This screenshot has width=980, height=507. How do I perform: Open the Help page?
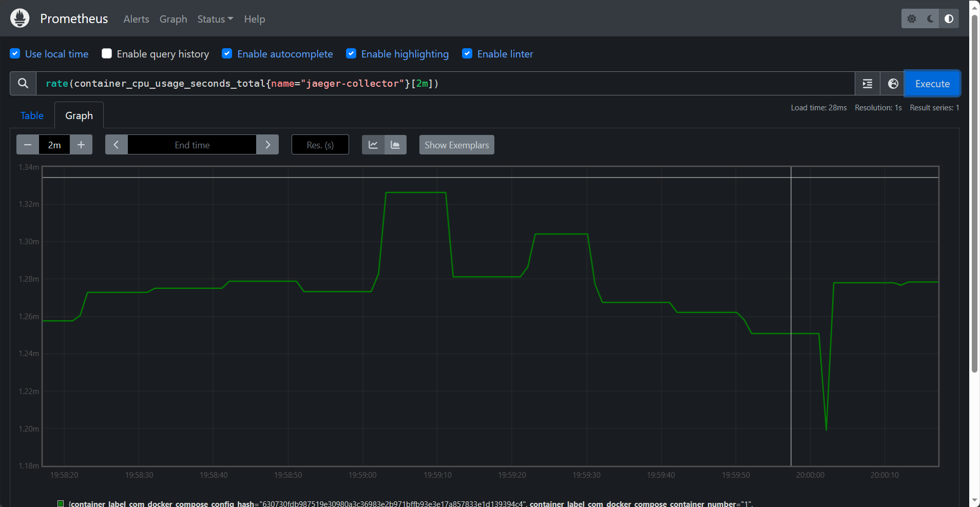(255, 19)
